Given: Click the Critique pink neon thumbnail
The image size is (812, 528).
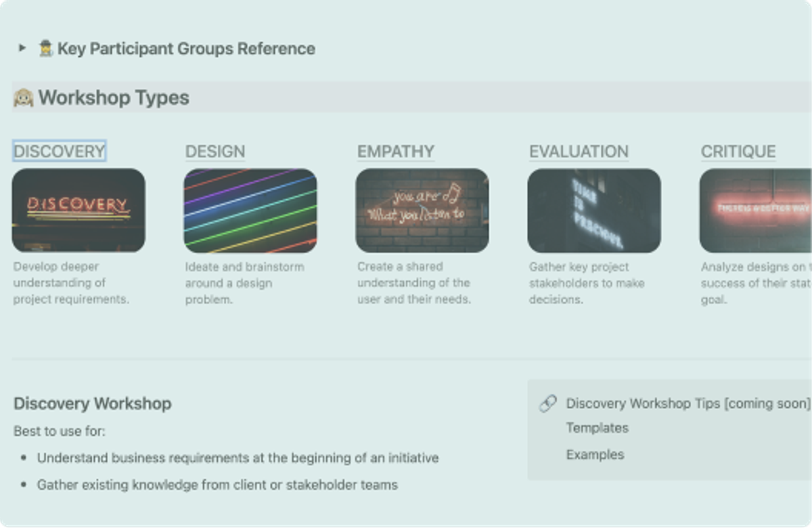Looking at the screenshot, I should tap(756, 211).
